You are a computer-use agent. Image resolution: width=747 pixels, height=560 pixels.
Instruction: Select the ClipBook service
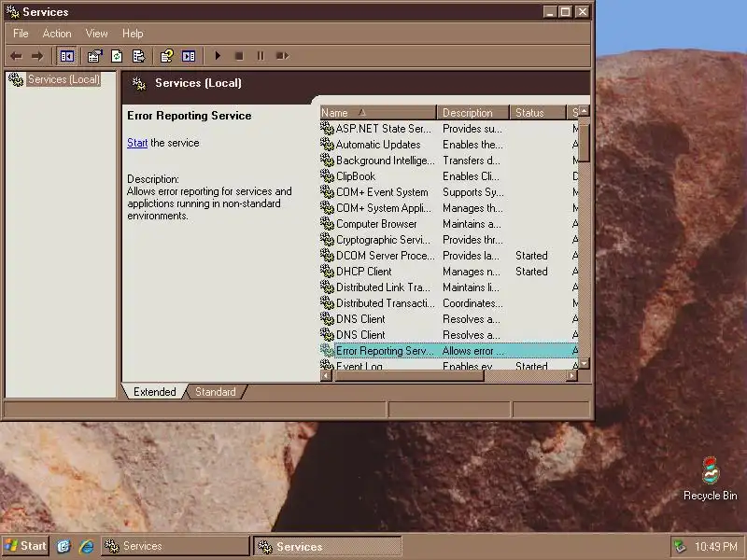pos(449,176)
